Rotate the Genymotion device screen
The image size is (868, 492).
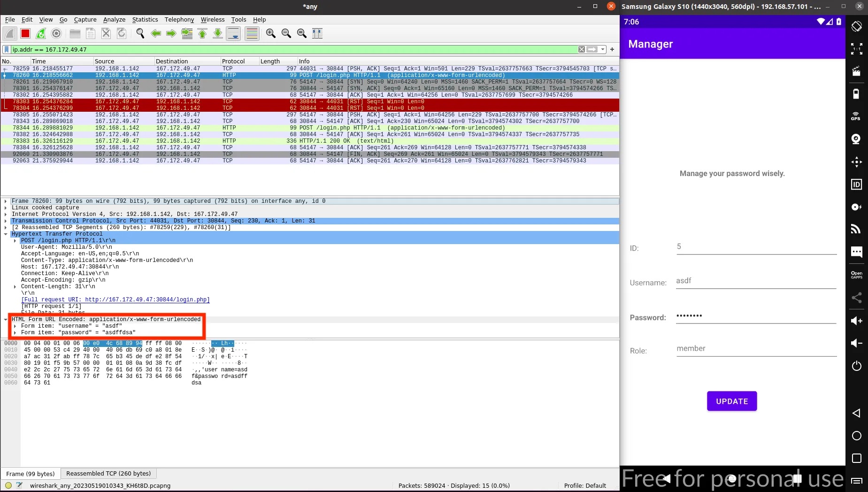[857, 26]
